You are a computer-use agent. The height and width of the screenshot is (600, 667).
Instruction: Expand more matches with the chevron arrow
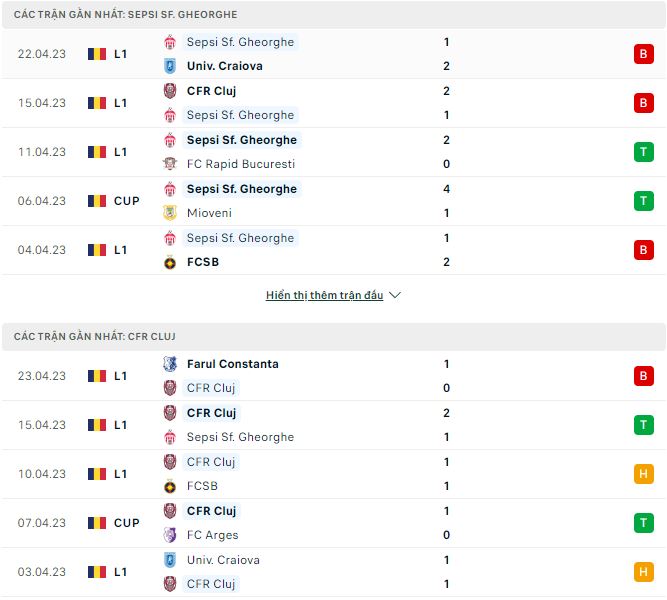395,296
